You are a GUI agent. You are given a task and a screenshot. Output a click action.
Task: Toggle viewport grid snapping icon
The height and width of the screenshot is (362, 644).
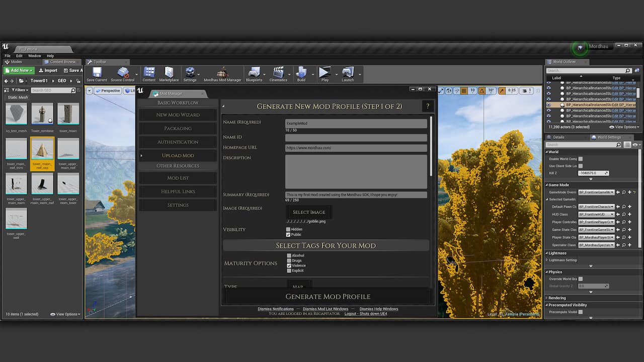[463, 90]
